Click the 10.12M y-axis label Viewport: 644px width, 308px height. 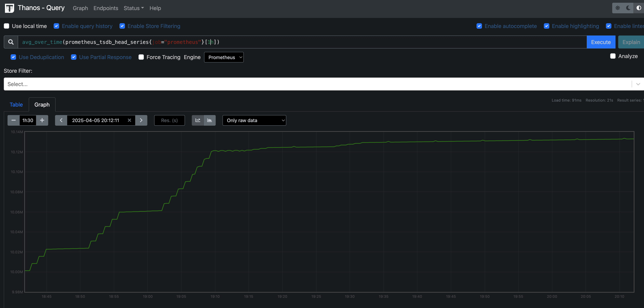pyautogui.click(x=17, y=152)
